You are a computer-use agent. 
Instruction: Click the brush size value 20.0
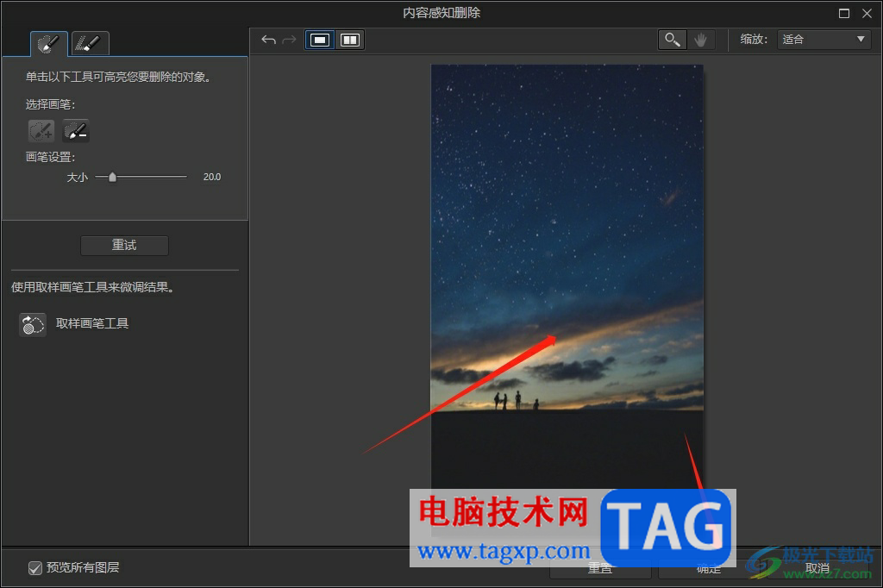pyautogui.click(x=212, y=177)
